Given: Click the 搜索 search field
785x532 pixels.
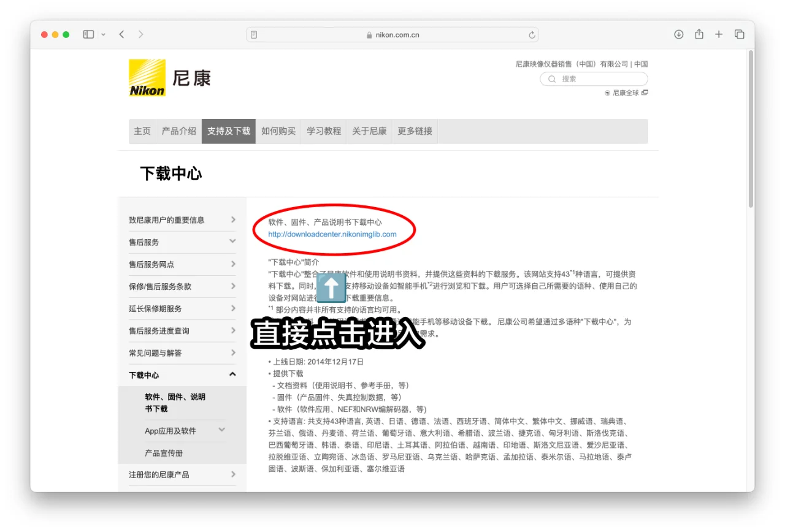Looking at the screenshot, I should coord(593,78).
